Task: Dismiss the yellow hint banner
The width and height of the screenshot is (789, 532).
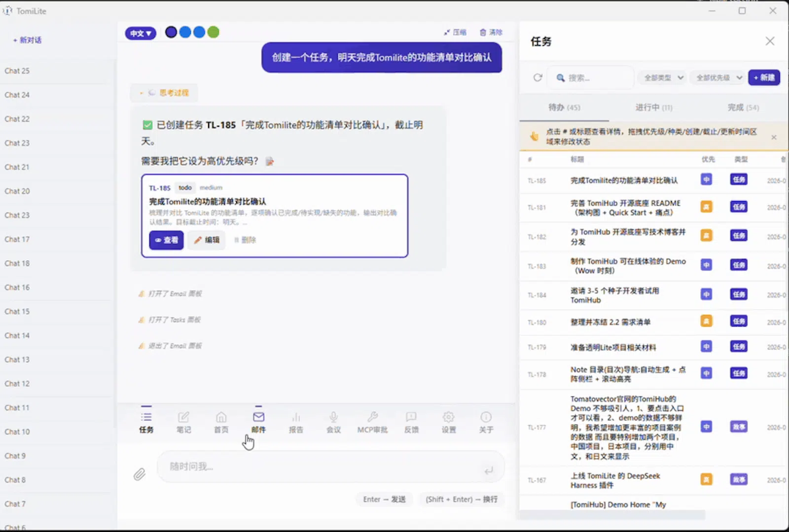Action: point(774,137)
